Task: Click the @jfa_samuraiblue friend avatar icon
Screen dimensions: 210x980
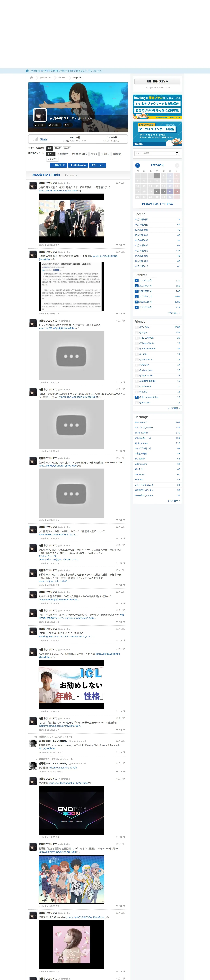Action: pyautogui.click(x=136, y=397)
